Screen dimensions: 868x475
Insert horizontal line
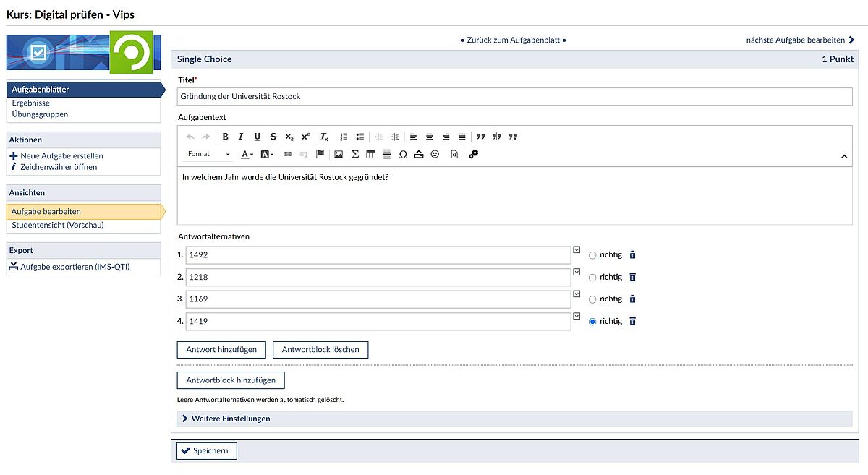(x=386, y=154)
